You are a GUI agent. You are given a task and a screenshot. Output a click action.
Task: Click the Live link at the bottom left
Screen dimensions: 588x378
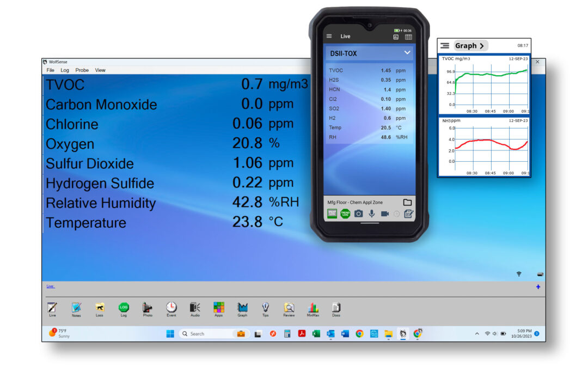pos(50,285)
